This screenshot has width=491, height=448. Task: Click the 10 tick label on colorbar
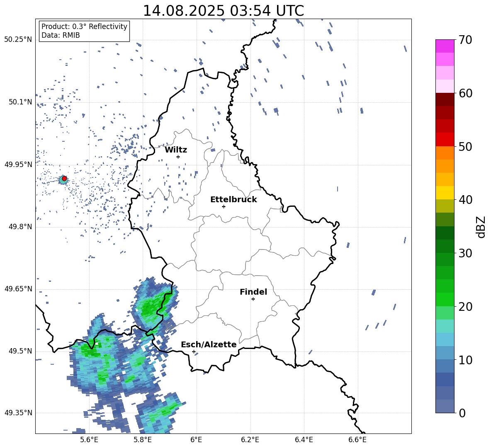(x=465, y=360)
